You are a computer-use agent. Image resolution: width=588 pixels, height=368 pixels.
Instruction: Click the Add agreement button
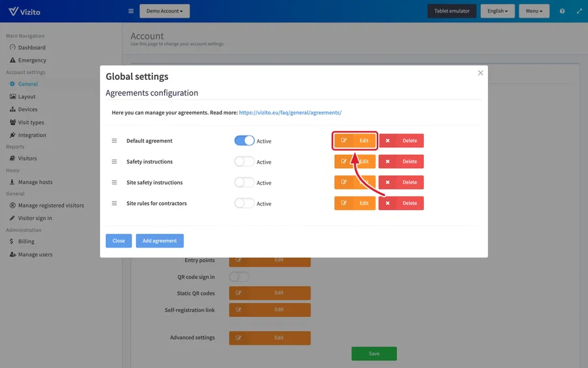[x=160, y=241]
